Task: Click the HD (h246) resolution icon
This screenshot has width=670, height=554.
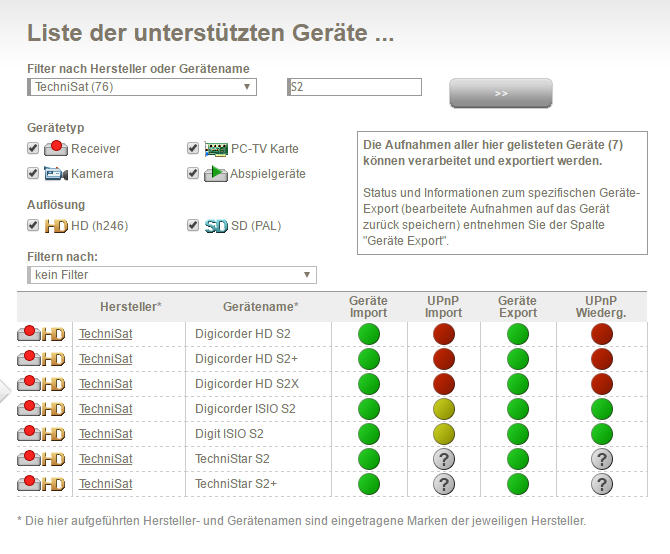Action: pos(56,226)
